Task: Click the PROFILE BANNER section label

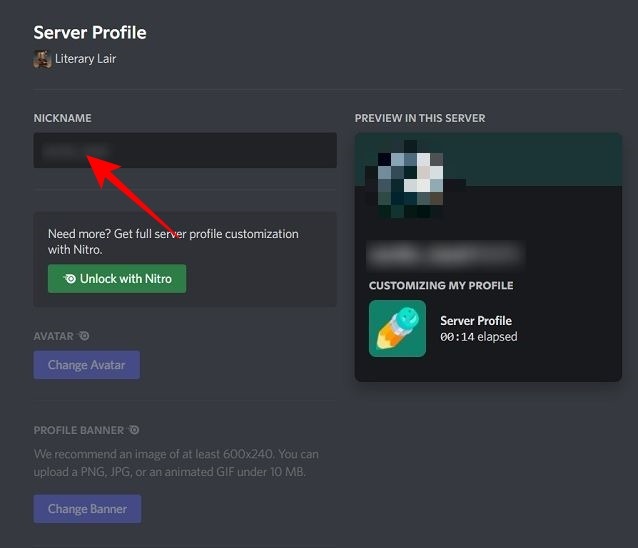Action: pos(79,430)
